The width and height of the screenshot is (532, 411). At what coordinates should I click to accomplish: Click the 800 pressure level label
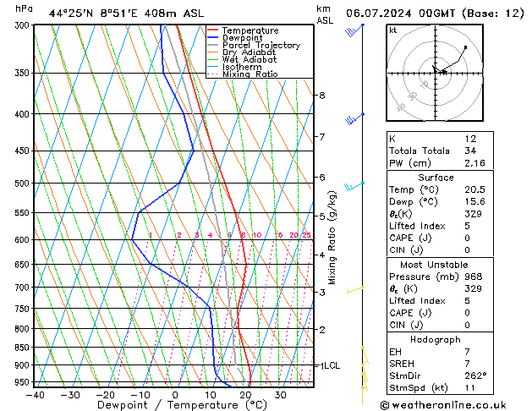point(24,329)
